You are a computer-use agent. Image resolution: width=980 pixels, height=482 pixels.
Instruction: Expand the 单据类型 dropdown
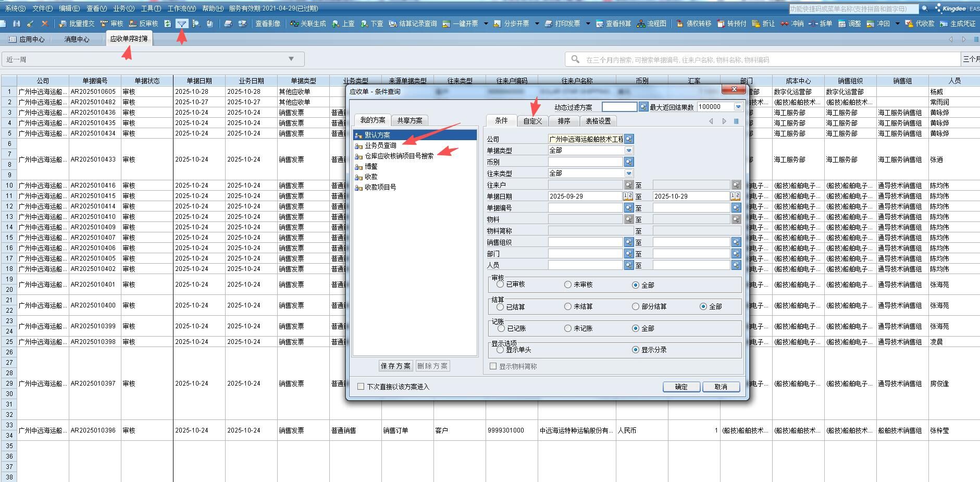(629, 151)
